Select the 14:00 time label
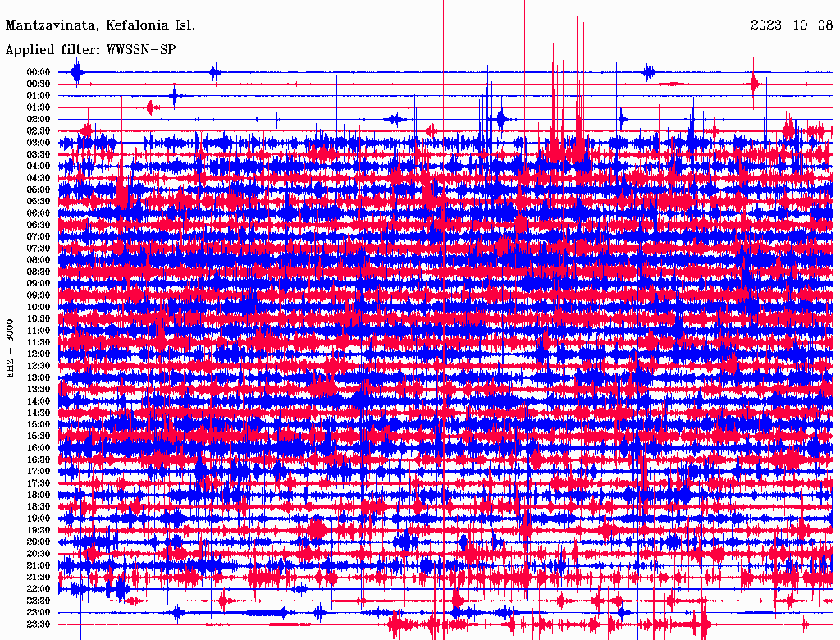Image resolution: width=840 pixels, height=640 pixels. (x=39, y=401)
